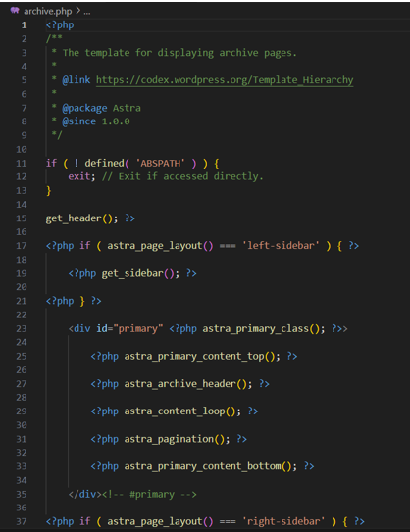The width and height of the screenshot is (410, 532).
Task: Click astra_primary_content_top() call
Action: click(x=199, y=357)
